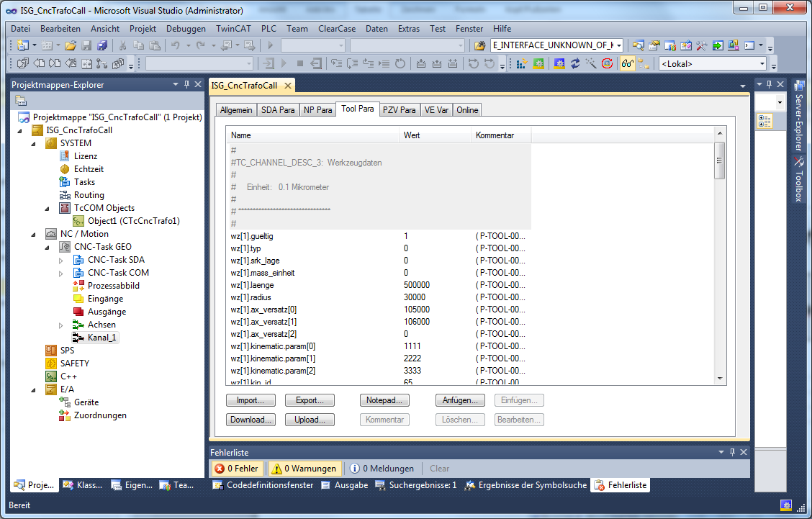The image size is (812, 519).
Task: Switch to the VE Var tab
Action: coord(436,110)
